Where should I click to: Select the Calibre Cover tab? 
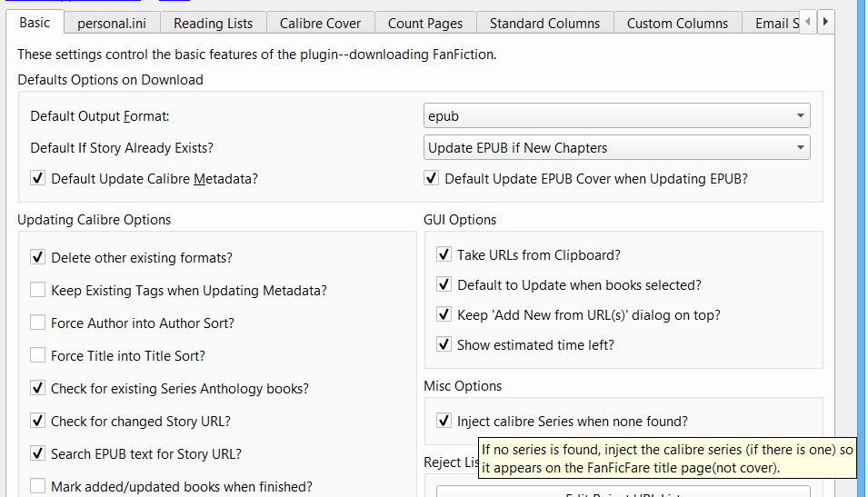coord(320,23)
